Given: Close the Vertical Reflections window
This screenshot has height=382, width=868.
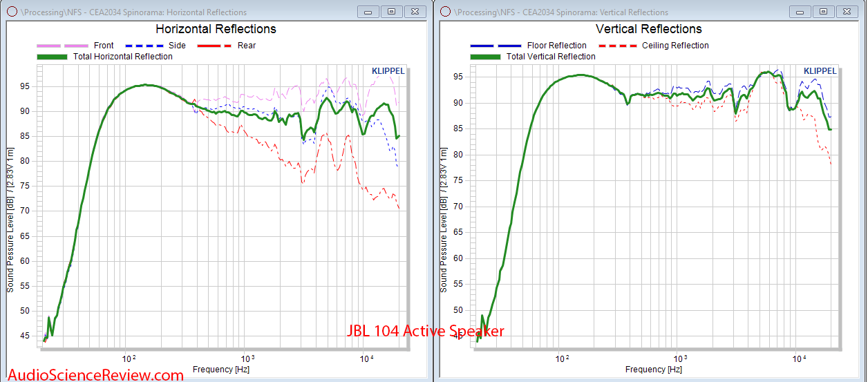Looking at the screenshot, I should [846, 12].
